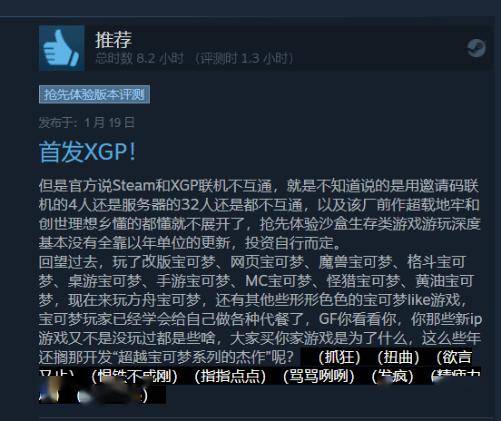Reveal the (抓狂) spoiler text
This screenshot has height=421, width=501.
339,357
